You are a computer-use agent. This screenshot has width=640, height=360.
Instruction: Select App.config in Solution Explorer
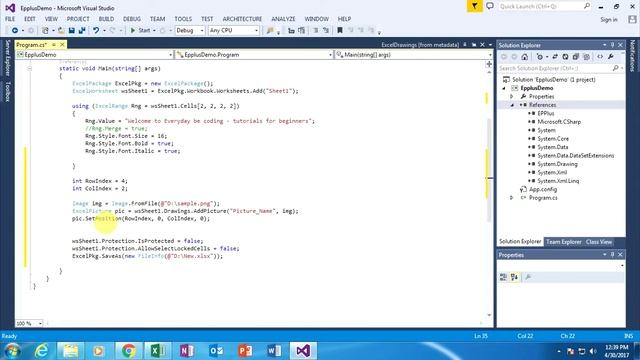pos(543,189)
